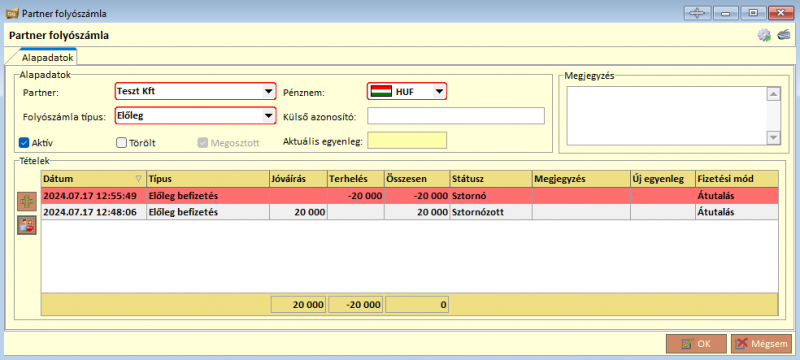Sort by the Dátum column header
The width and height of the screenshot is (800, 360).
[x=94, y=179]
